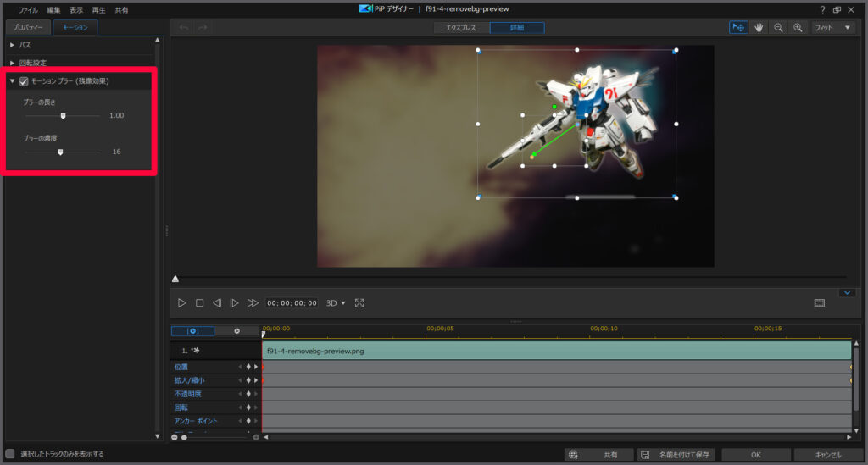Open the 3D mode dropdown
This screenshot has width=868, height=465.
(336, 303)
